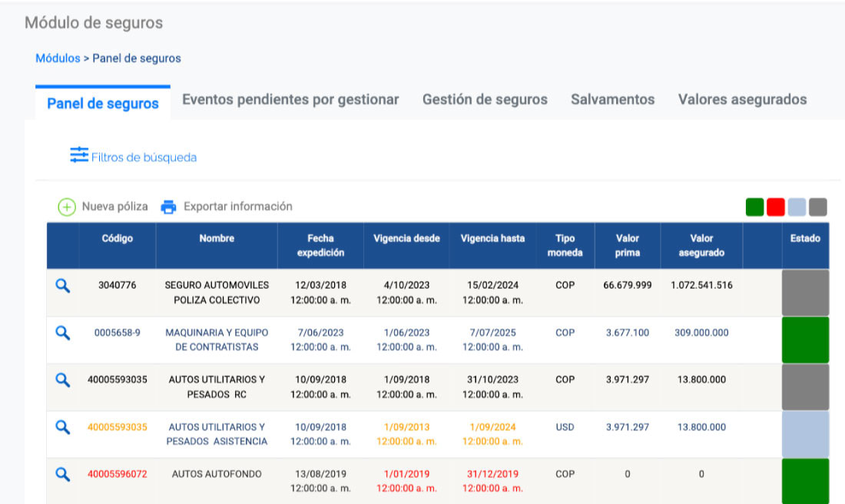The width and height of the screenshot is (845, 504).
Task: Go to Salvamentos tab
Action: (x=613, y=100)
